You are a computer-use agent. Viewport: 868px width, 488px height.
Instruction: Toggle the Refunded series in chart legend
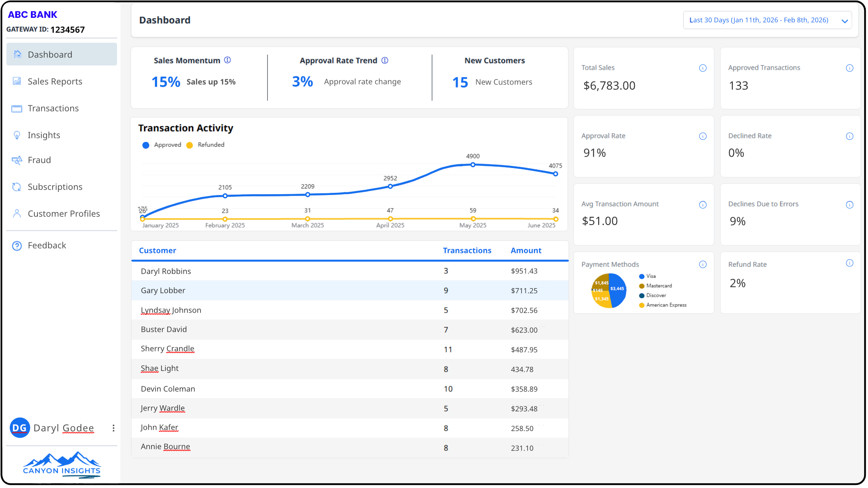coord(205,145)
